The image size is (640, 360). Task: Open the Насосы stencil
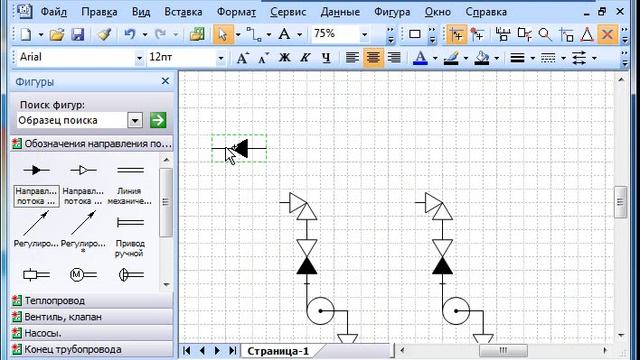(x=91, y=333)
